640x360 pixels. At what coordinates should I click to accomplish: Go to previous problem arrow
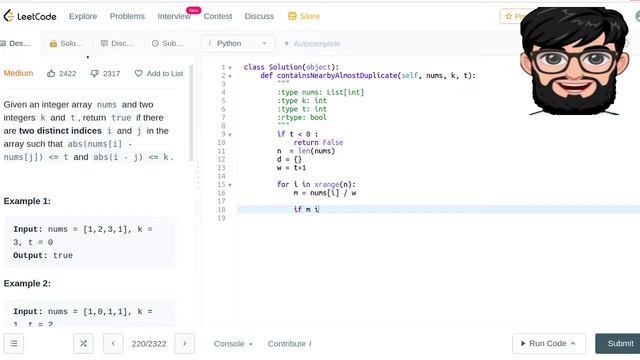point(113,344)
